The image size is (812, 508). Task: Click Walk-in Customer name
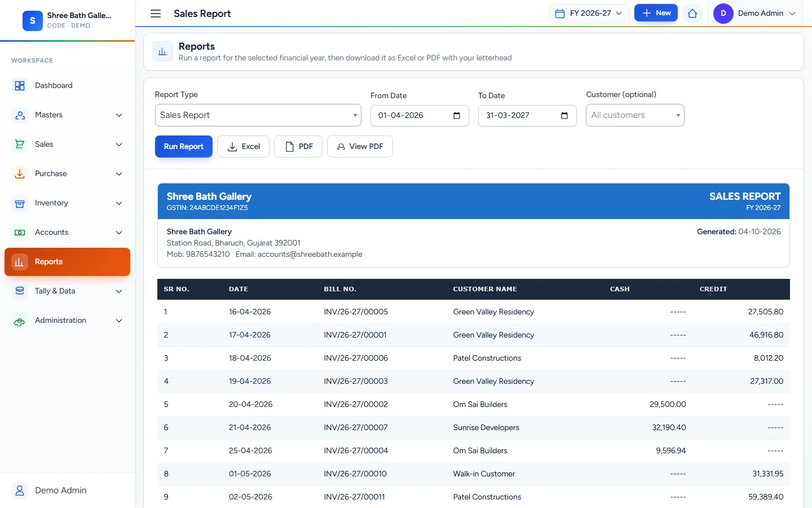coord(484,474)
